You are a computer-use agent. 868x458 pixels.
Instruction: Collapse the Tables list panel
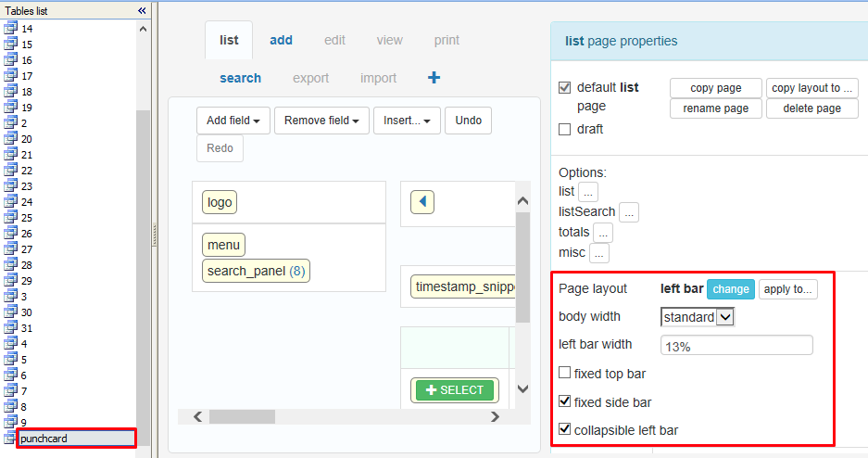(x=142, y=10)
